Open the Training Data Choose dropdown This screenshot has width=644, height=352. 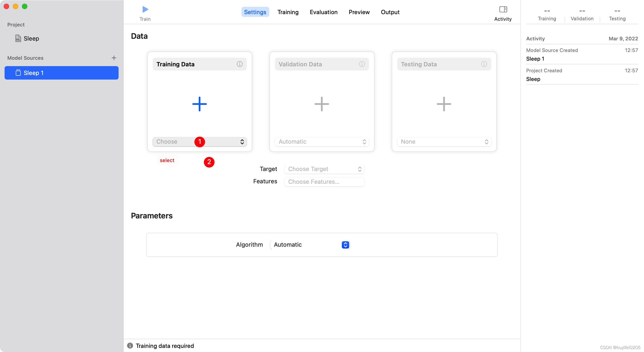(200, 142)
